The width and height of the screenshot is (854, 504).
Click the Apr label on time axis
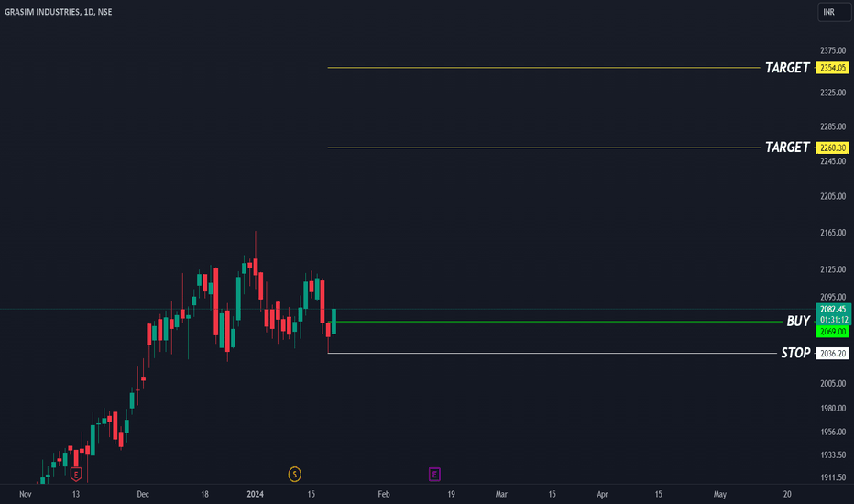coord(602,494)
